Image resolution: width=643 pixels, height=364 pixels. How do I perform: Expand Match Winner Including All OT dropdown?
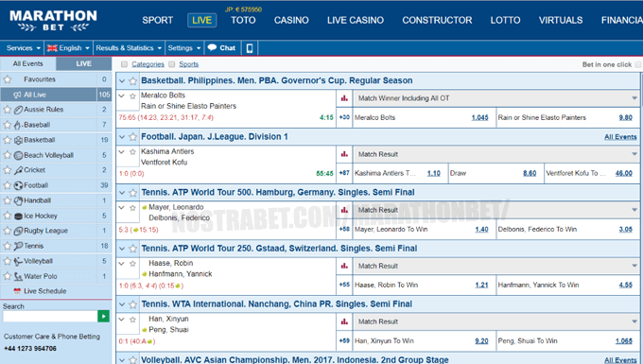pyautogui.click(x=496, y=98)
